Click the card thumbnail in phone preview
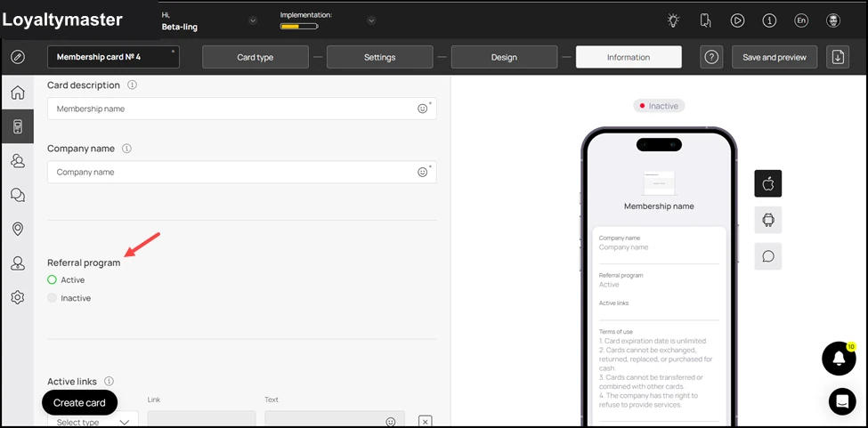Image resolution: width=868 pixels, height=428 pixels. (x=659, y=183)
